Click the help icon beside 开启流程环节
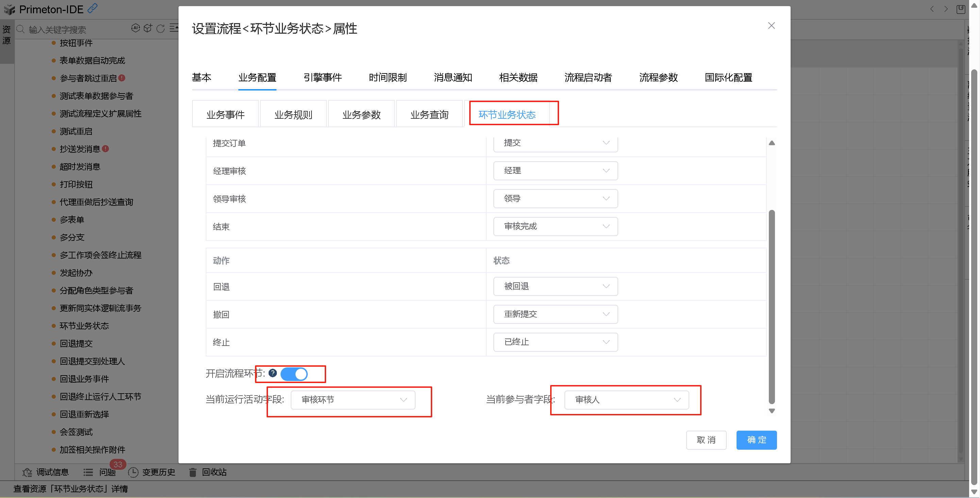The height and width of the screenshot is (498, 980). [x=272, y=373]
